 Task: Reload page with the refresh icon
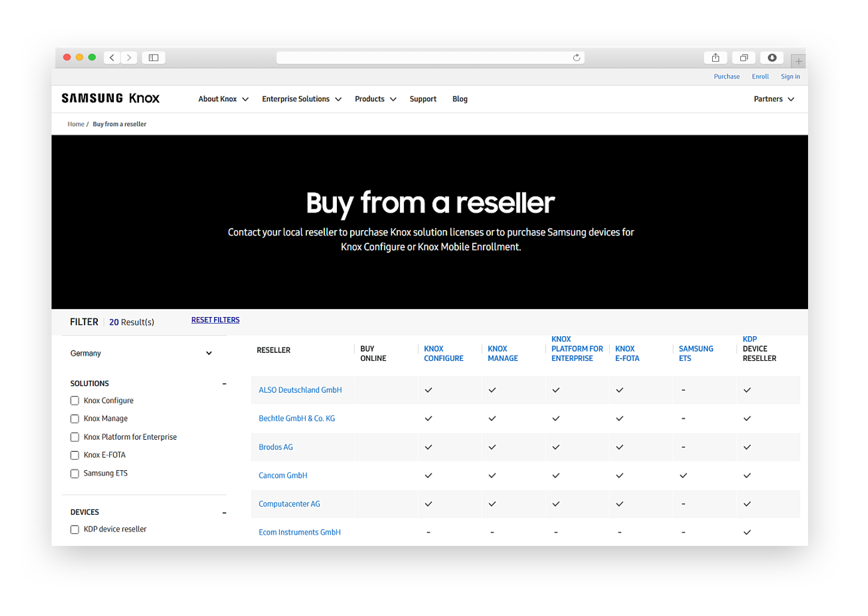pos(576,58)
